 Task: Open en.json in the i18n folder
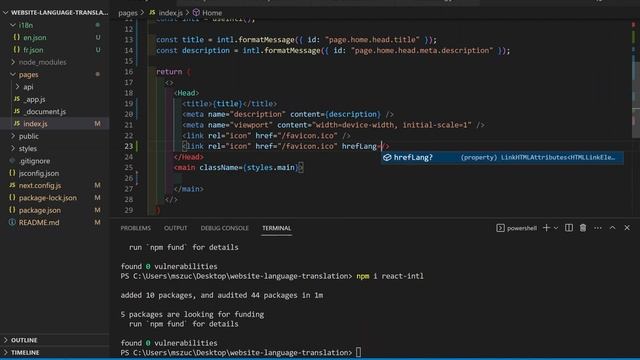34,38
